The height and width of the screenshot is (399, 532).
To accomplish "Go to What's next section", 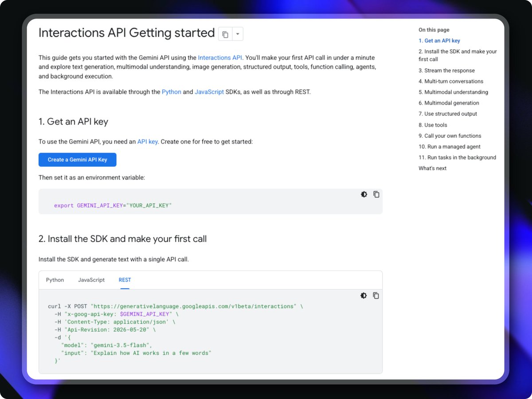I will [432, 168].
